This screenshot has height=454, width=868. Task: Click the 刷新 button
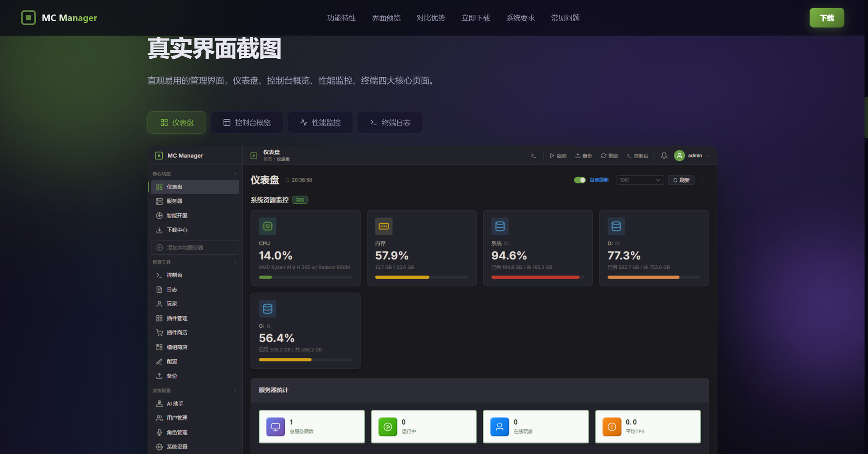pyautogui.click(x=681, y=180)
